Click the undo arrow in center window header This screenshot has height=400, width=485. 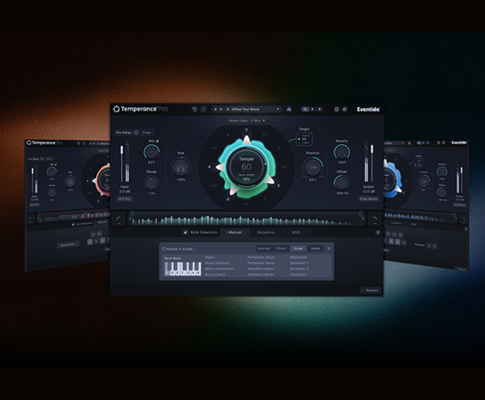point(195,109)
